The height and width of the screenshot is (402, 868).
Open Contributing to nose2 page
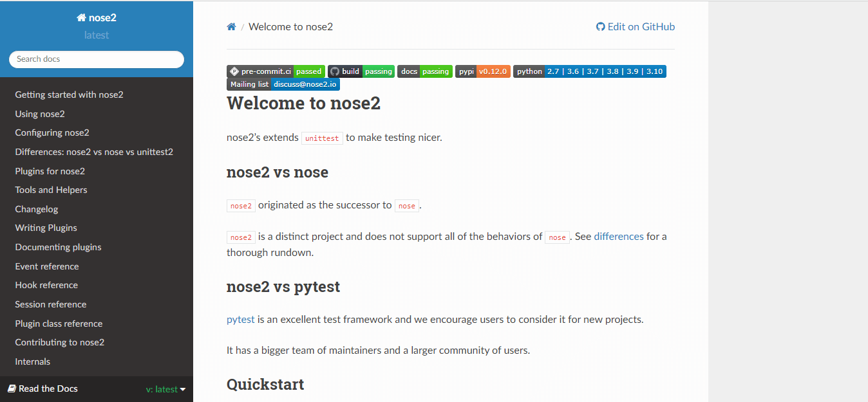[x=59, y=342]
